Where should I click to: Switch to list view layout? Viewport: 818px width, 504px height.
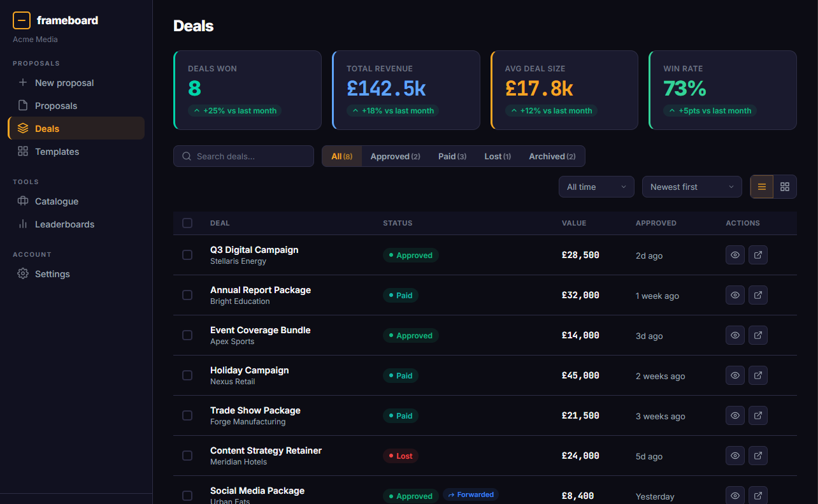click(762, 187)
